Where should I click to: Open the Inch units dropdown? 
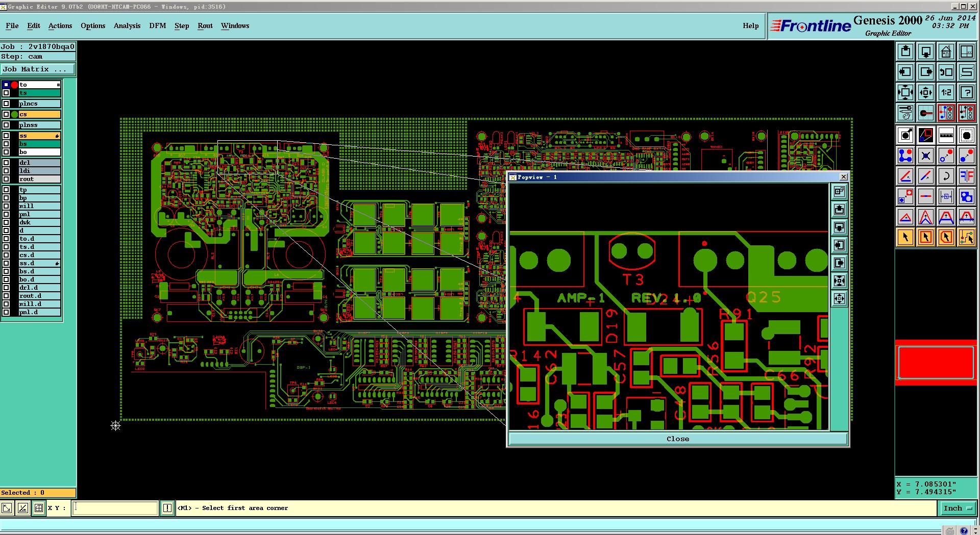click(x=958, y=508)
